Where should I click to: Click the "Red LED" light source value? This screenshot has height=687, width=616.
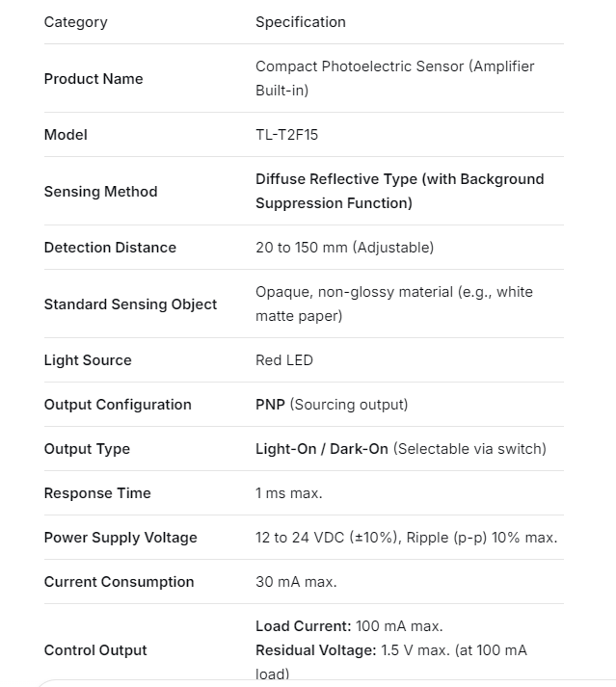coord(284,360)
